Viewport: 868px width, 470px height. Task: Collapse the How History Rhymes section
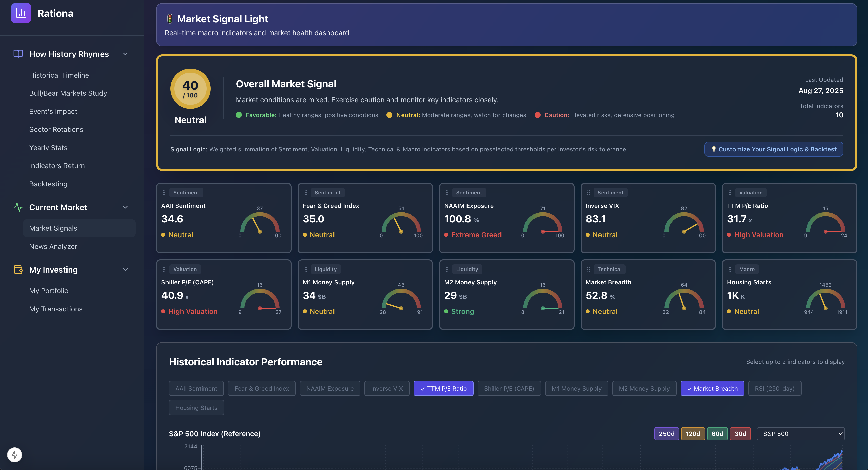[125, 54]
